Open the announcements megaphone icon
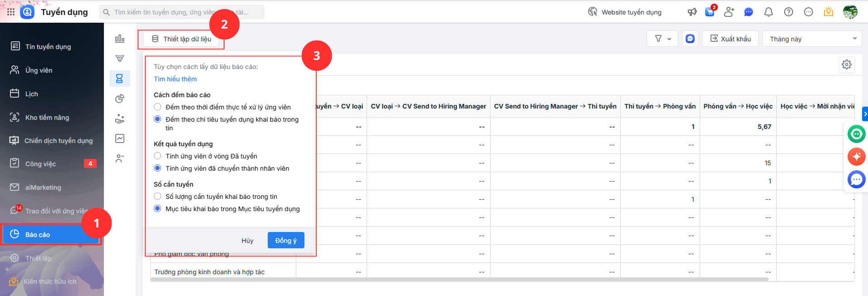Screen dimensions: 868x296 point(692,12)
